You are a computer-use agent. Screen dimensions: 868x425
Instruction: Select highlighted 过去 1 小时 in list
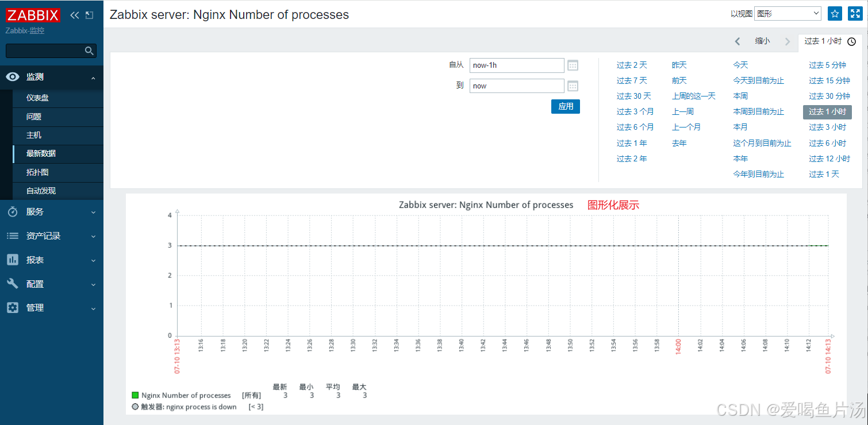(827, 112)
